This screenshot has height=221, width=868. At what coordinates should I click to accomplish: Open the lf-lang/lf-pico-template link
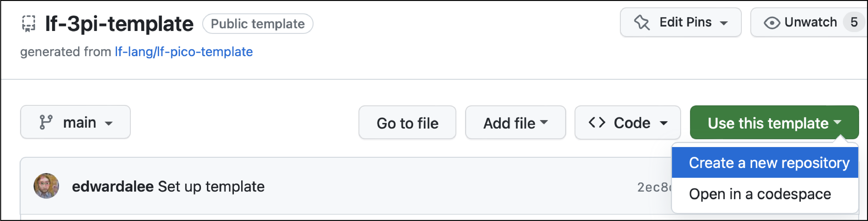click(x=184, y=52)
